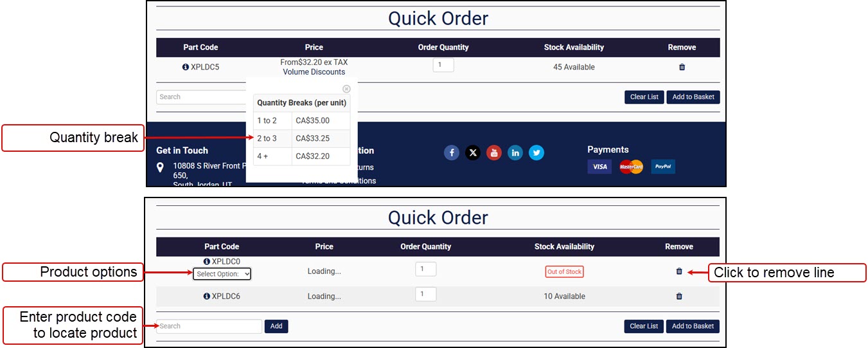The image size is (868, 348).
Task: Remove the XPLDC6 line with trash icon
Action: coord(679,297)
